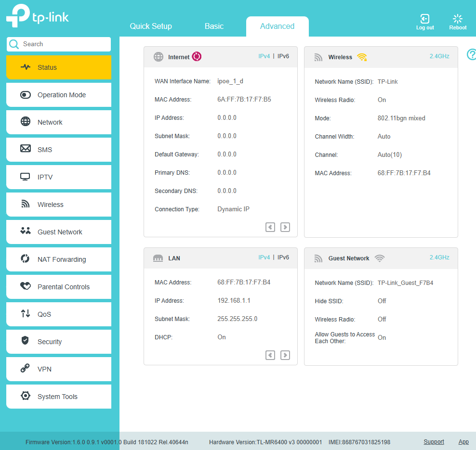Switch to the Quick Setup tab

pos(151,26)
